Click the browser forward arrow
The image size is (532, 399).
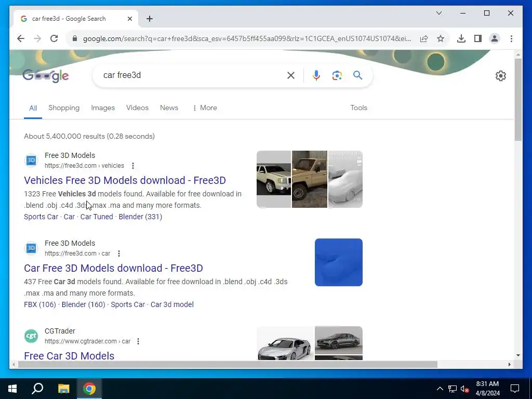[x=37, y=38]
